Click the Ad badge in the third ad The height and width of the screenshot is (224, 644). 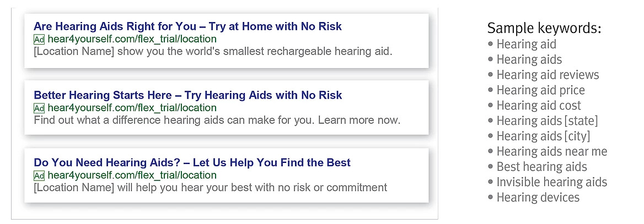(x=39, y=176)
